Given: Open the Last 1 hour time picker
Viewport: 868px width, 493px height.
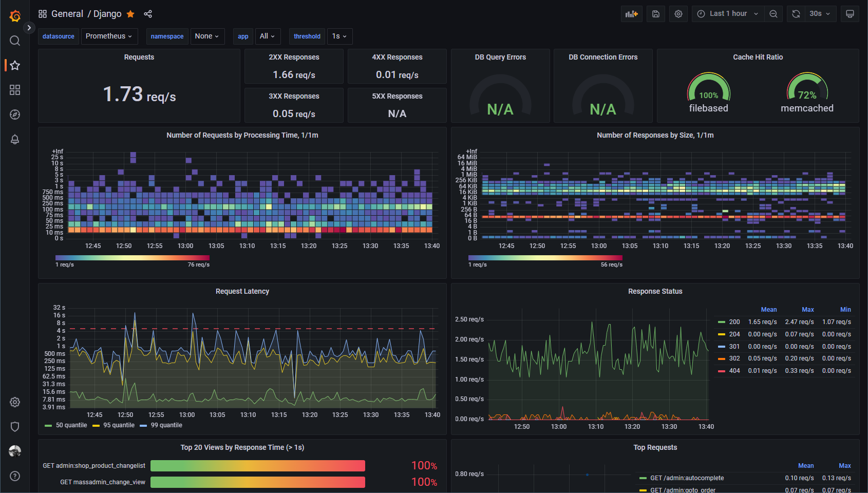Looking at the screenshot, I should [x=728, y=14].
